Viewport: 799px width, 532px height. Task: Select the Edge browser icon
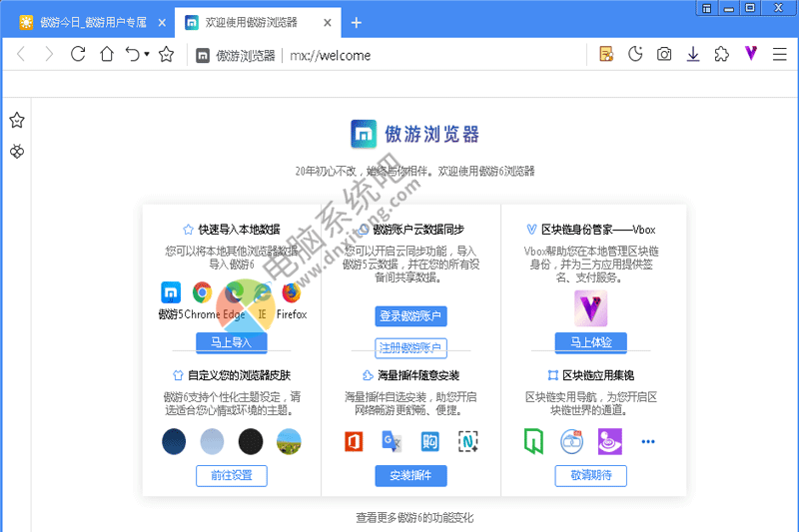pos(234,292)
